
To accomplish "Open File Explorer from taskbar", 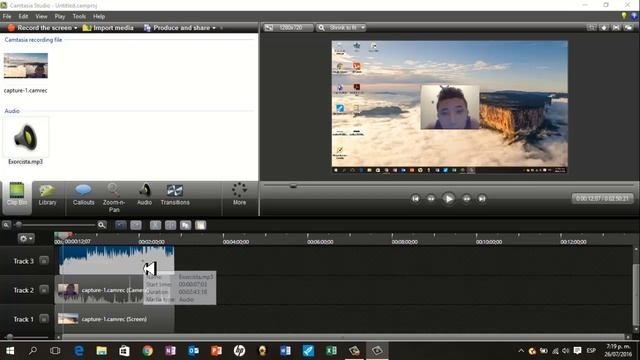I will pos(102,351).
